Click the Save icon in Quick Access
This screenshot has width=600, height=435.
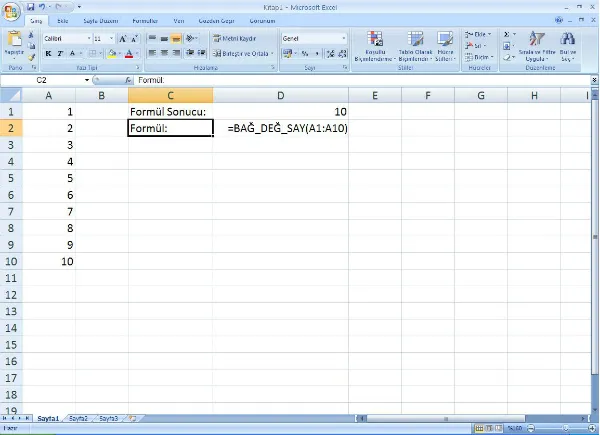(31, 7)
